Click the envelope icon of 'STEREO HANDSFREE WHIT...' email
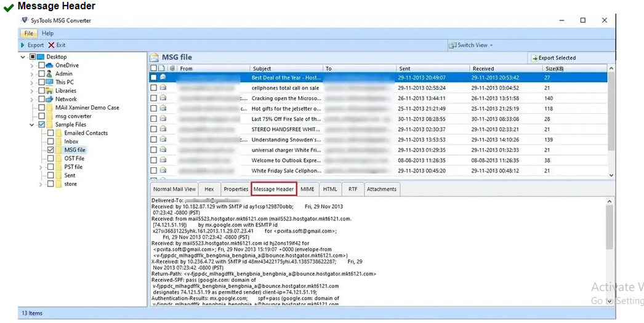The height and width of the screenshot is (323, 644). tap(163, 129)
